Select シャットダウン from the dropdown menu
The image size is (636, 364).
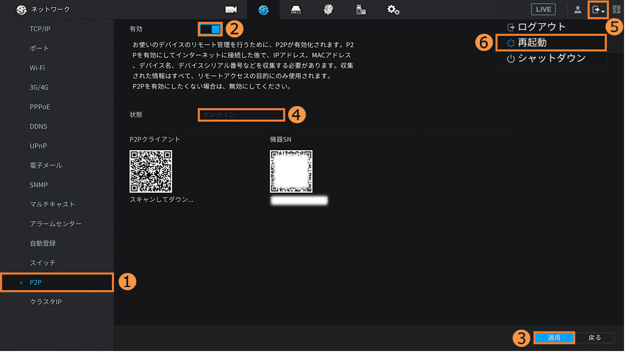[x=551, y=58]
